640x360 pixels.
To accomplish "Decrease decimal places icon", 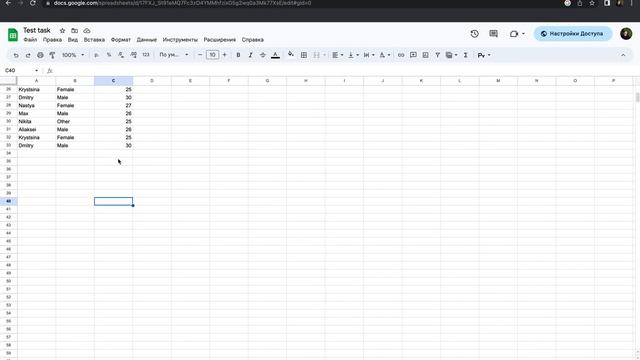I will [121, 55].
